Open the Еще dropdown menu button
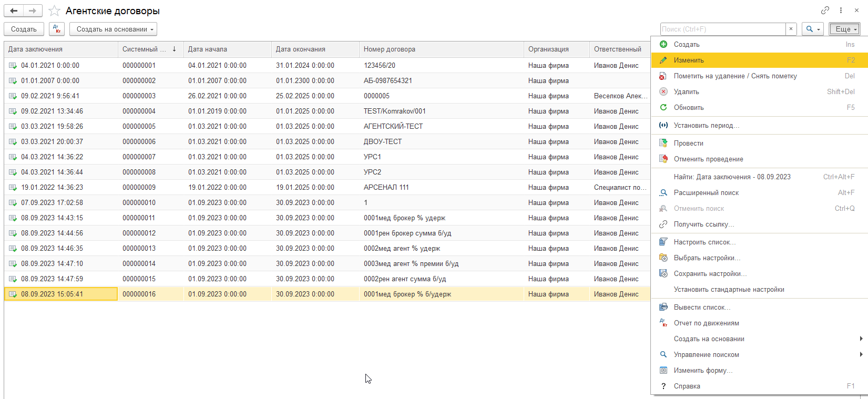The image size is (868, 399). (x=844, y=29)
